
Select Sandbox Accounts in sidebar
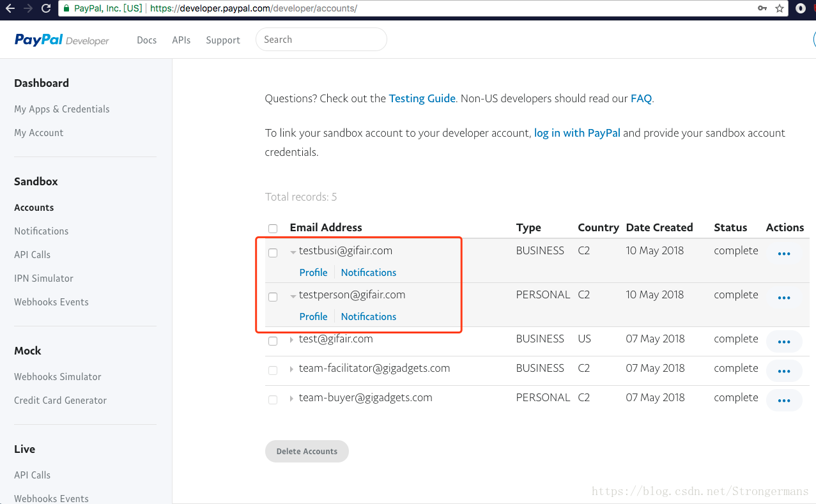34,208
